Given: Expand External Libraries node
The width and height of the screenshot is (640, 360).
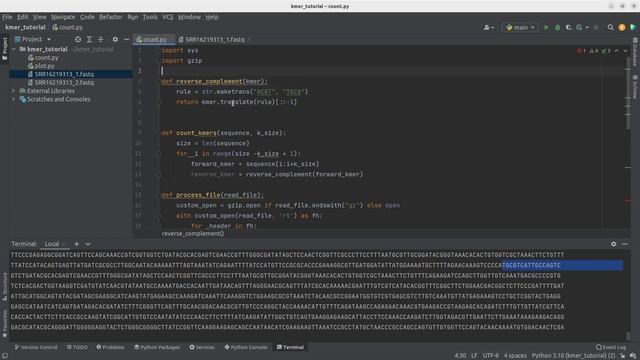Looking at the screenshot, I should (x=14, y=91).
